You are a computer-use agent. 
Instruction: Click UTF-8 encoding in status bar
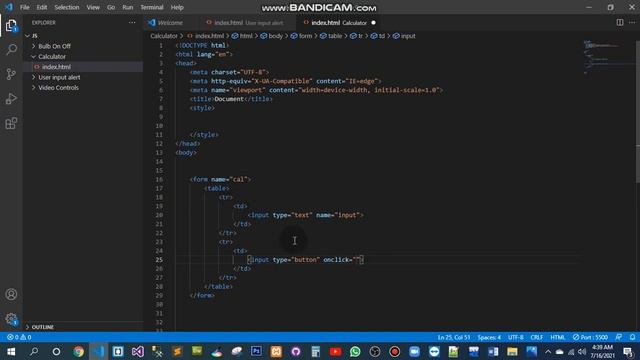[516, 337]
